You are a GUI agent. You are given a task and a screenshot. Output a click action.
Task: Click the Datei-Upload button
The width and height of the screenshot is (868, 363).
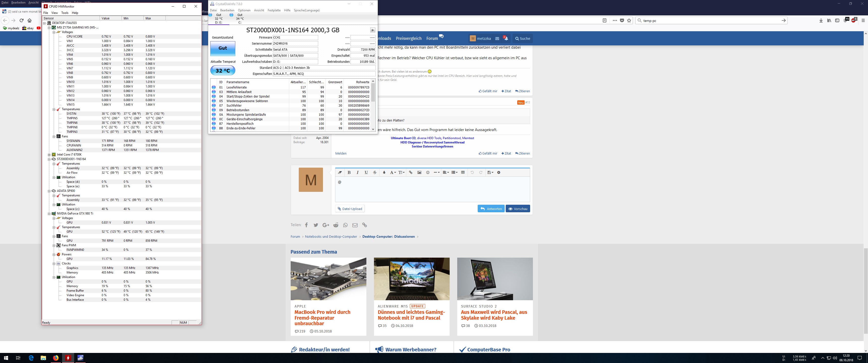350,209
